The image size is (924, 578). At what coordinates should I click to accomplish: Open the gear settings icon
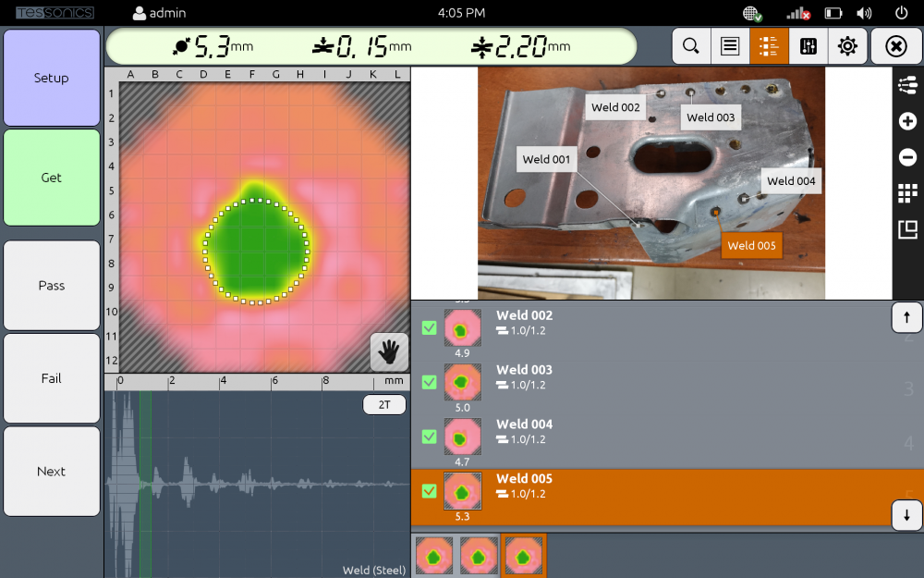pos(847,45)
